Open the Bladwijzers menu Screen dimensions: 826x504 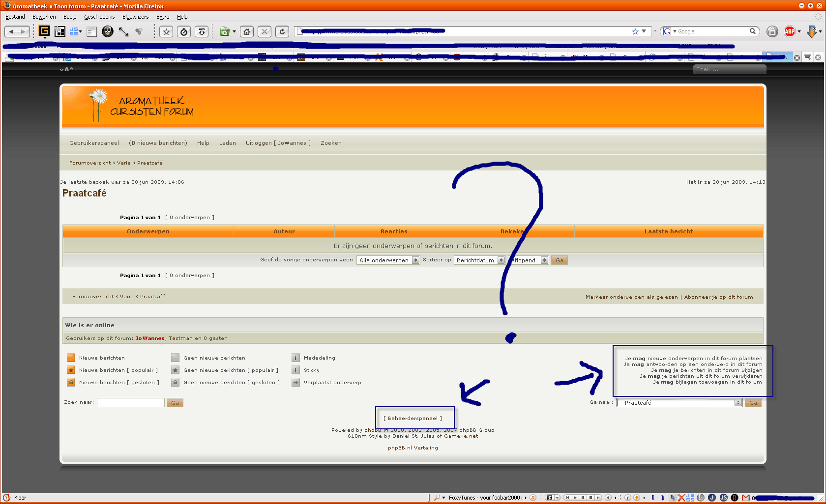135,17
